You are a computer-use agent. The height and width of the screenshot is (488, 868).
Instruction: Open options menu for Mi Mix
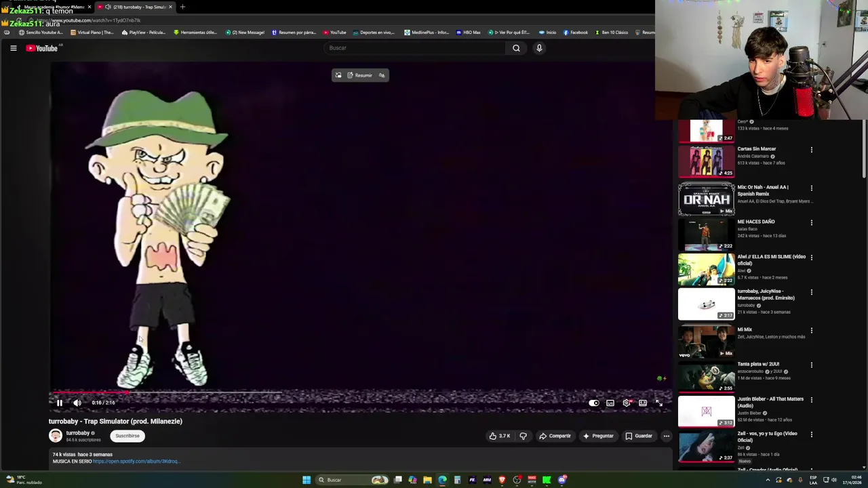click(811, 331)
